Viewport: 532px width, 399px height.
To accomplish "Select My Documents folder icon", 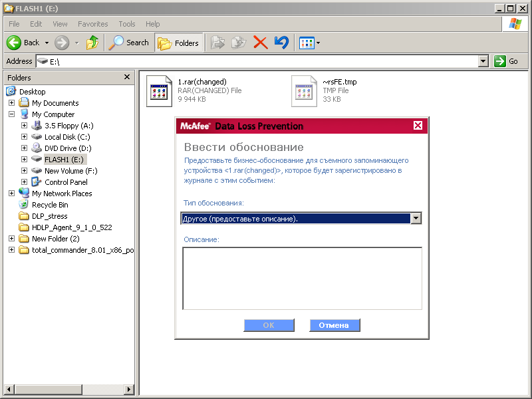I will tap(24, 102).
